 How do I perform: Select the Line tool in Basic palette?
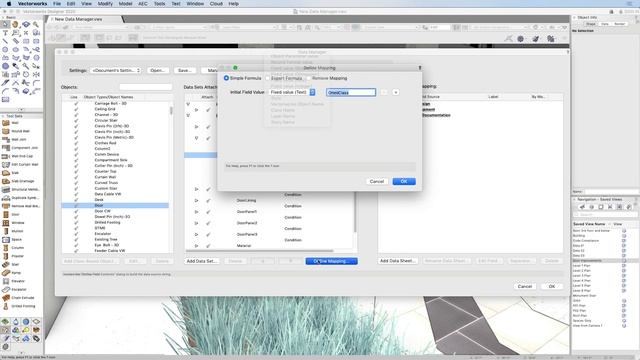pos(5,41)
